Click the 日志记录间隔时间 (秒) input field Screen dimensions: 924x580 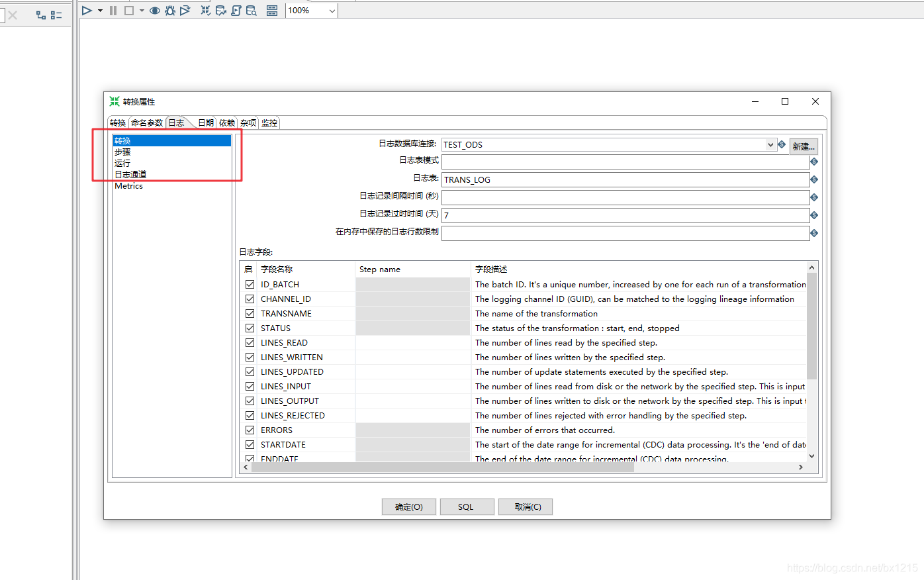(x=625, y=197)
